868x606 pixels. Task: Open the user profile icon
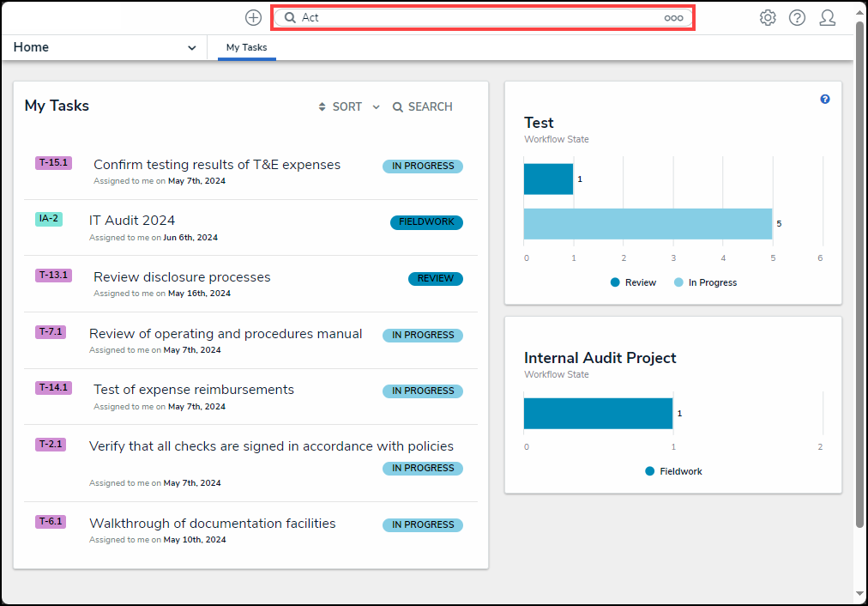827,18
